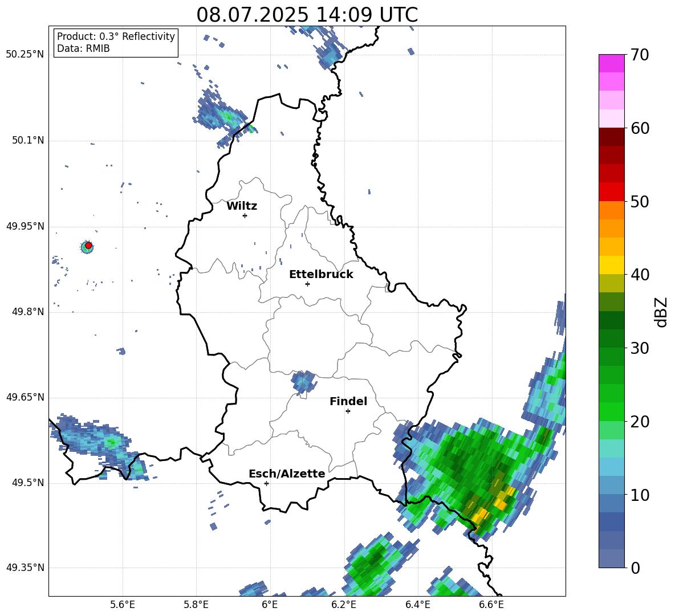Click the 6.4°E longitude label

click(x=417, y=605)
